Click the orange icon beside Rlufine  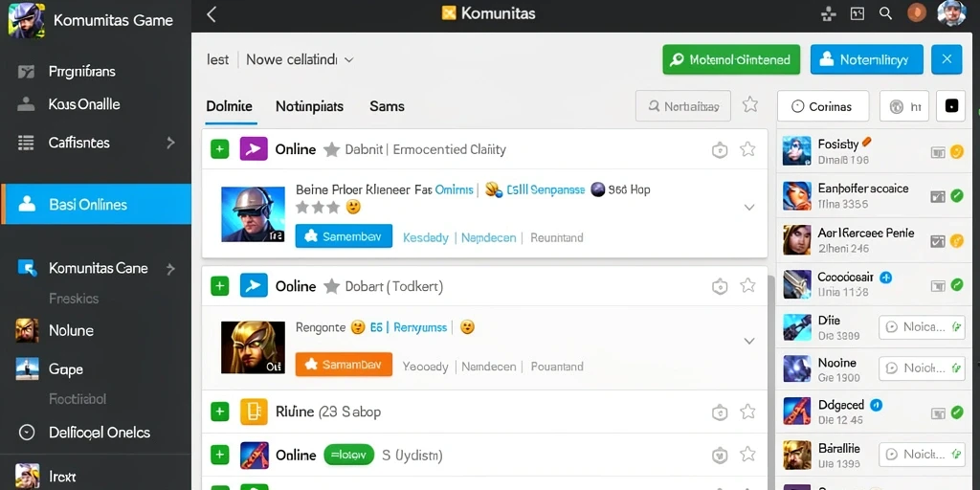click(x=254, y=412)
